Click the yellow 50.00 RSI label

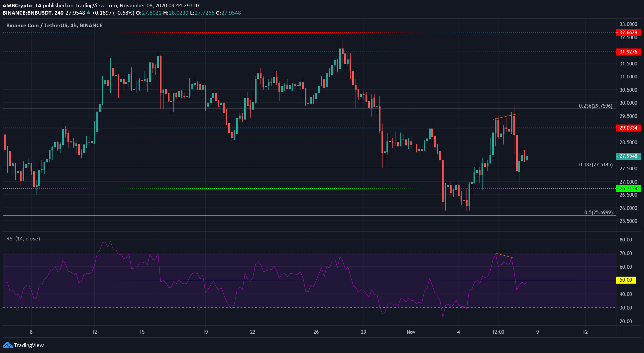[x=626, y=280]
